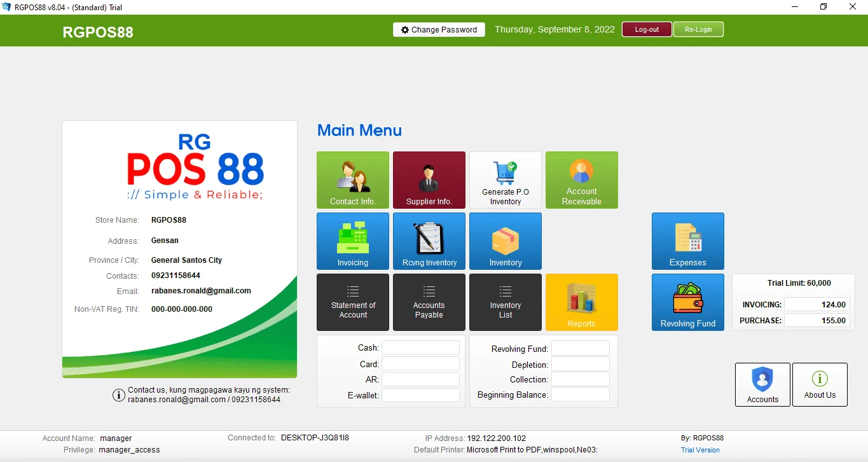Click the store name value RGPOS88
This screenshot has height=462, width=868.
[x=169, y=220]
